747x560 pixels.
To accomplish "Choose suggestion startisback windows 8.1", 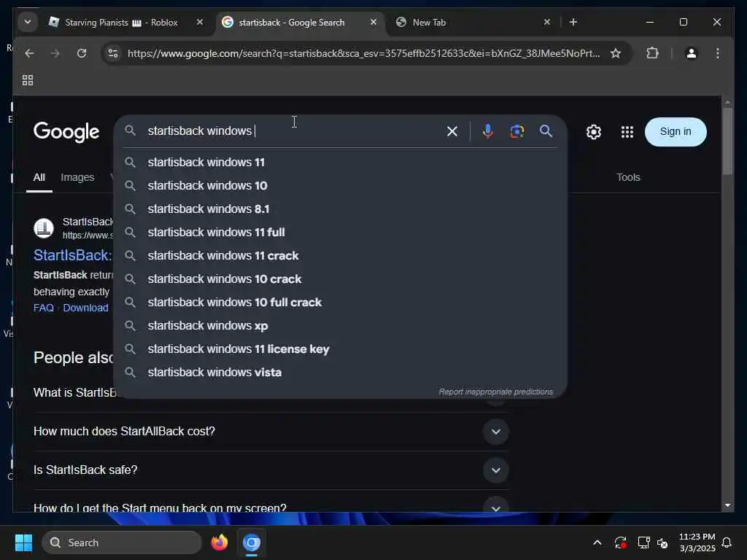I will pos(340,209).
